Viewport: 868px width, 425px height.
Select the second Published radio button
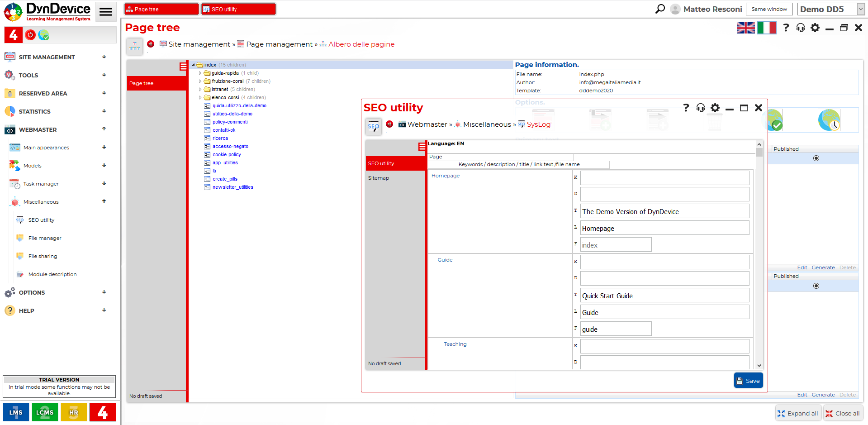pos(816,286)
